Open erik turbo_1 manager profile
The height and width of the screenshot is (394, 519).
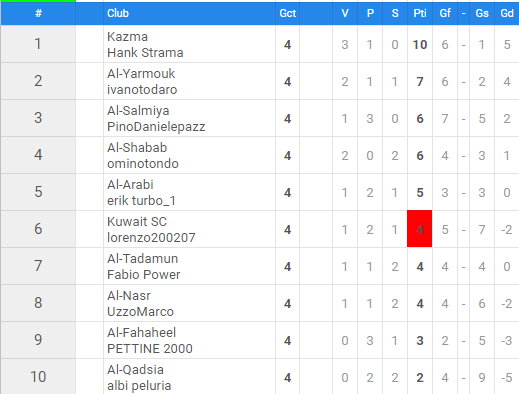[141, 201]
